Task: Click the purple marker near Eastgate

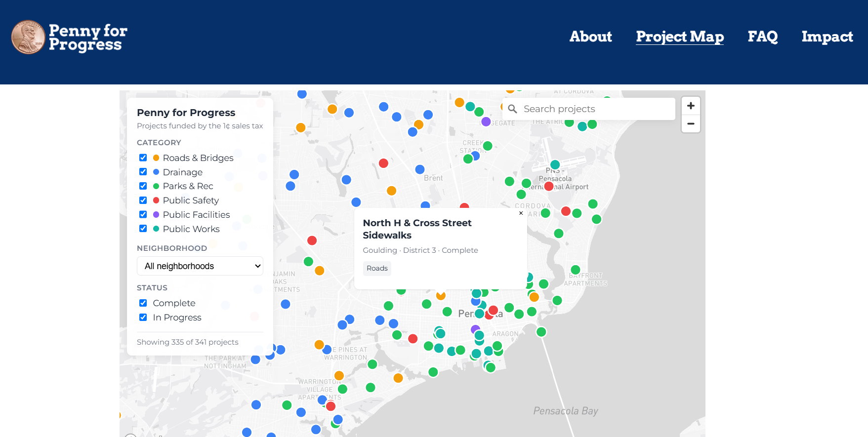Action: (x=486, y=121)
